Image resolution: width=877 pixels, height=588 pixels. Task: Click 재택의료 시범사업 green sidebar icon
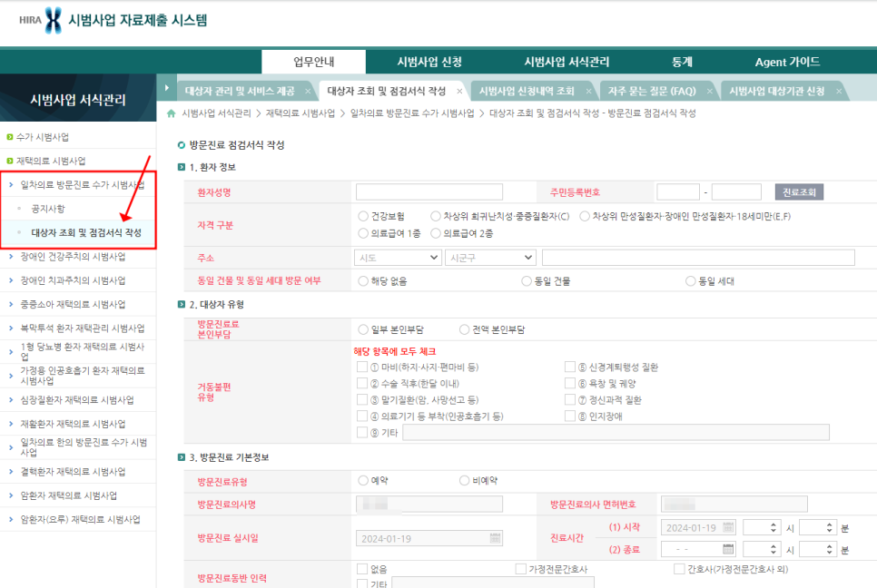(9, 161)
